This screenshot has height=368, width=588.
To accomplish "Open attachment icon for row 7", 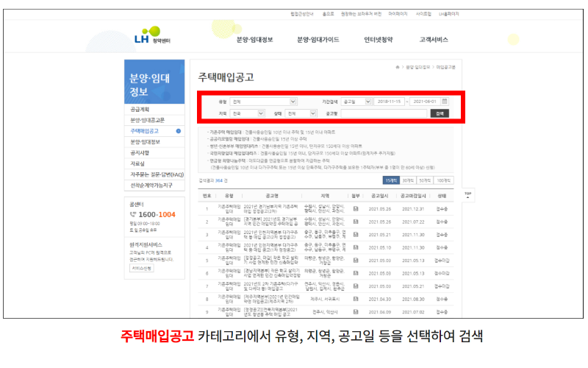I will click(x=356, y=286).
